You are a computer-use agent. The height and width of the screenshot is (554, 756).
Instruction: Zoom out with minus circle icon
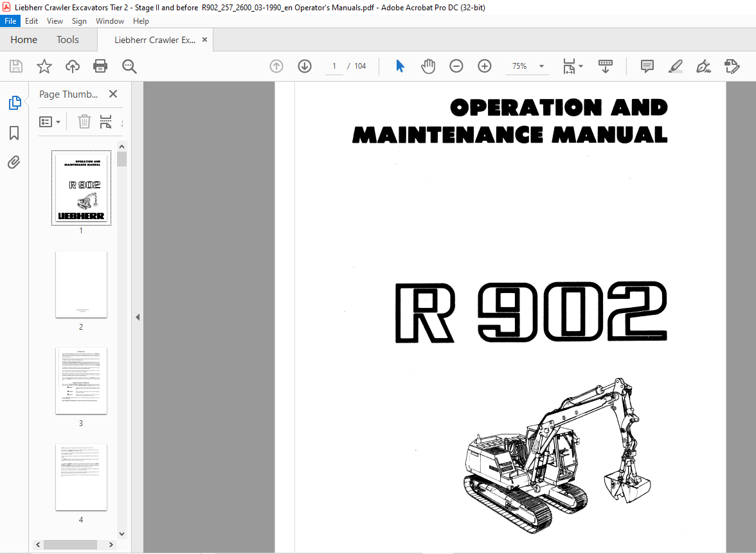[x=456, y=66]
